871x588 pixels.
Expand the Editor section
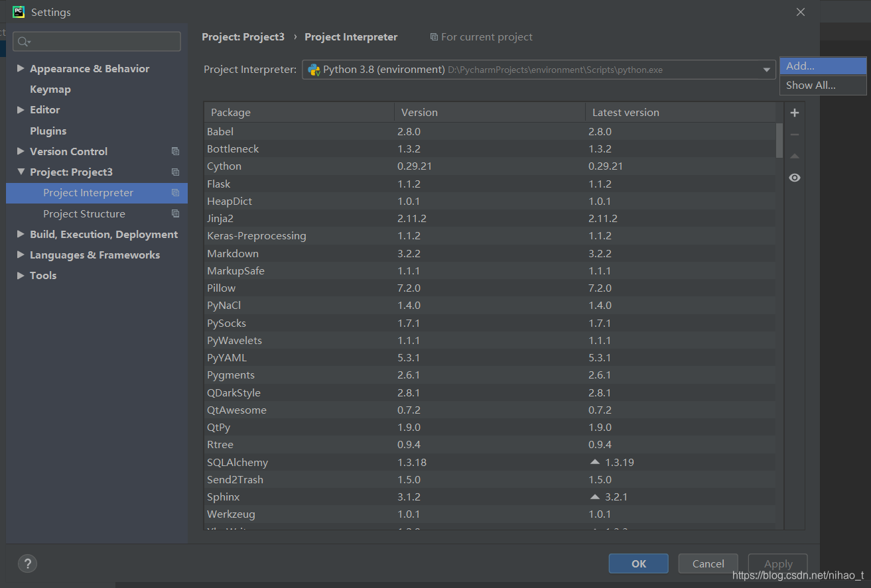coord(21,109)
